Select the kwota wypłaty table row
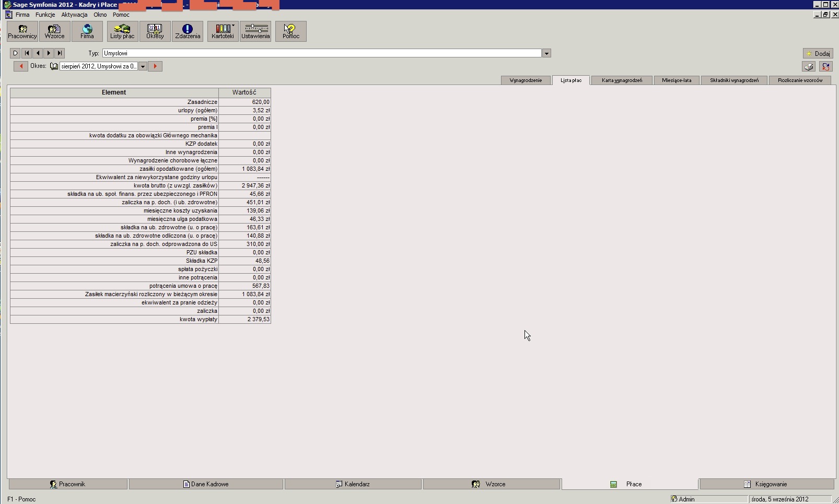The width and height of the screenshot is (839, 504). coord(140,319)
